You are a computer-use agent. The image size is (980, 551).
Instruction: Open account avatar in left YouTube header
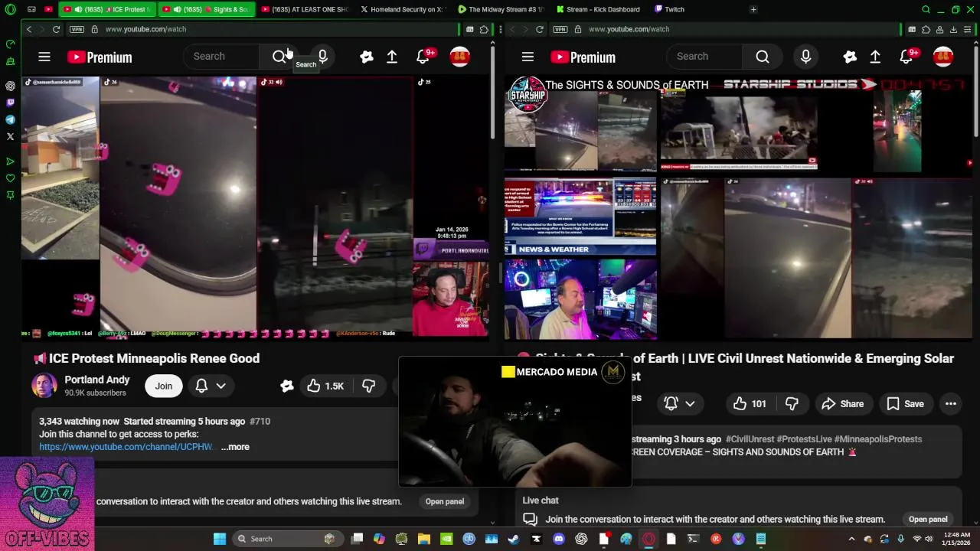pos(459,57)
